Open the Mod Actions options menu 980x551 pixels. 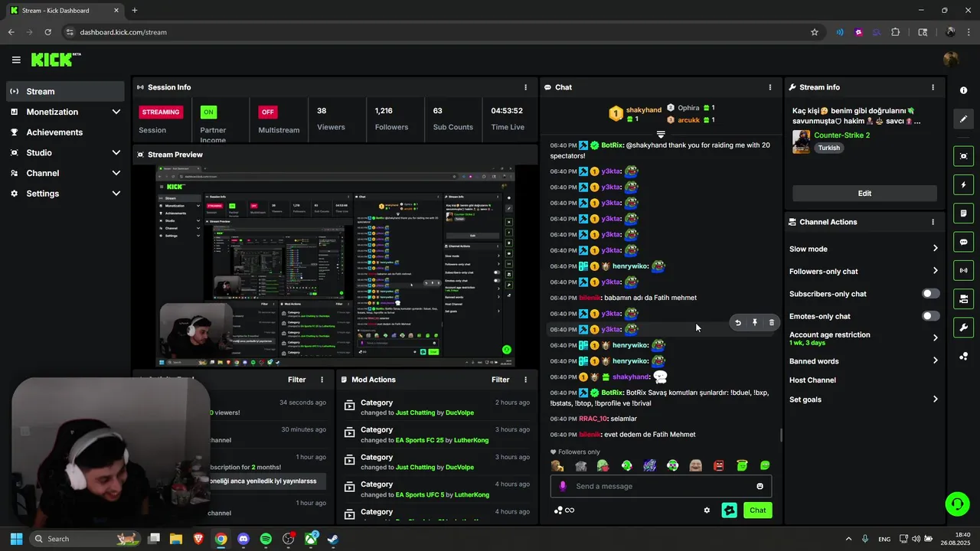(525, 380)
